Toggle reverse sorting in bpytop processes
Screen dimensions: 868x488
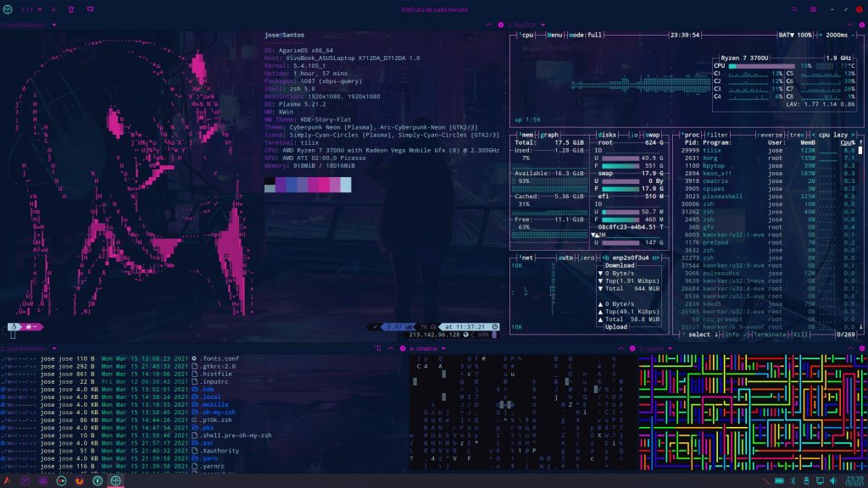(770, 134)
